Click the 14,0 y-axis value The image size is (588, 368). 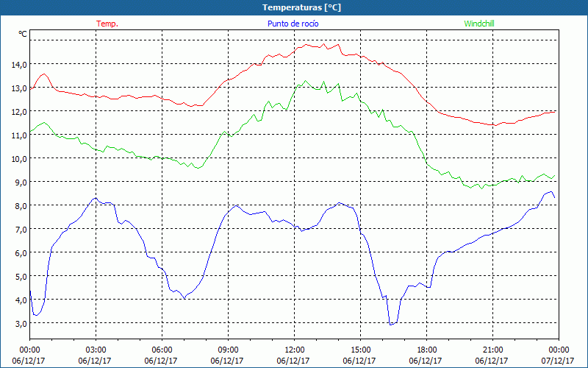(19, 65)
